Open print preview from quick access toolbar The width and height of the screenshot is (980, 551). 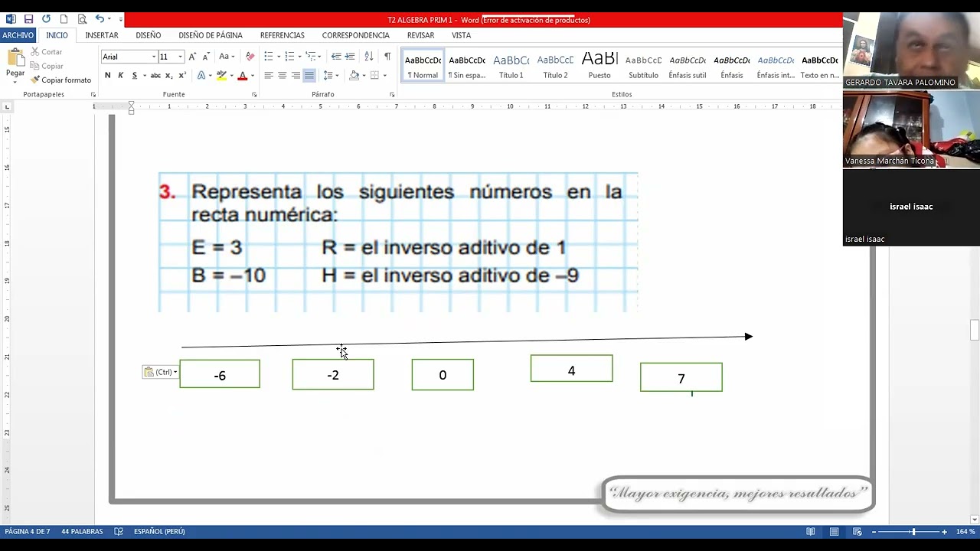82,19
